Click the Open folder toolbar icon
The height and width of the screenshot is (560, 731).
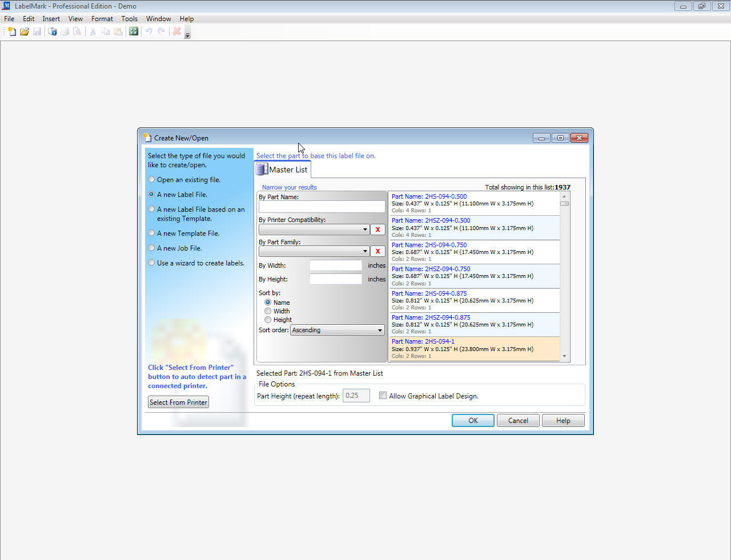(x=25, y=31)
